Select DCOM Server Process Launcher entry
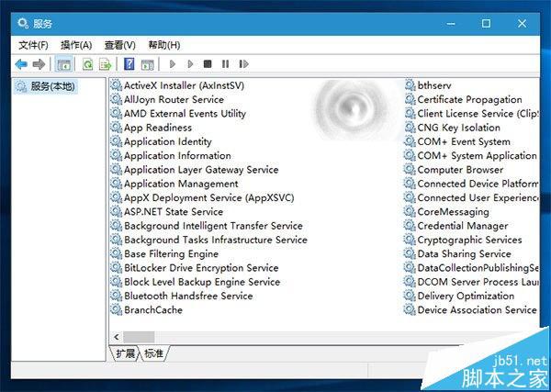The height and width of the screenshot is (392, 551). (478, 282)
